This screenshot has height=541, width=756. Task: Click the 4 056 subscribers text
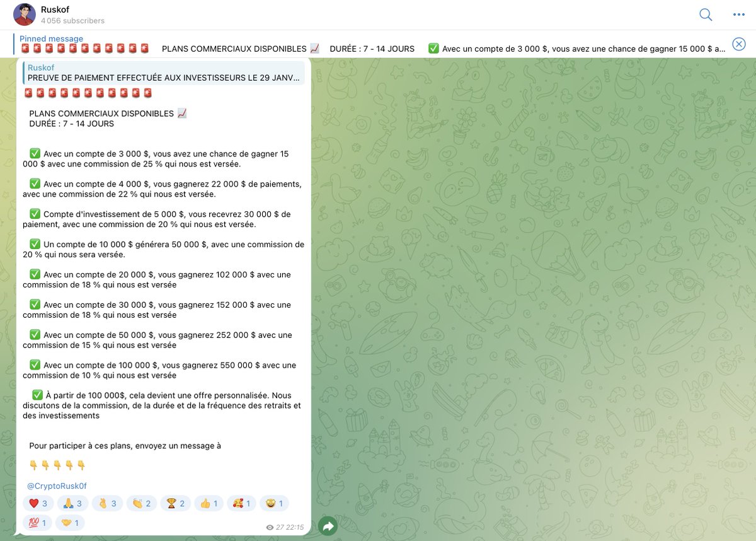pyautogui.click(x=72, y=21)
